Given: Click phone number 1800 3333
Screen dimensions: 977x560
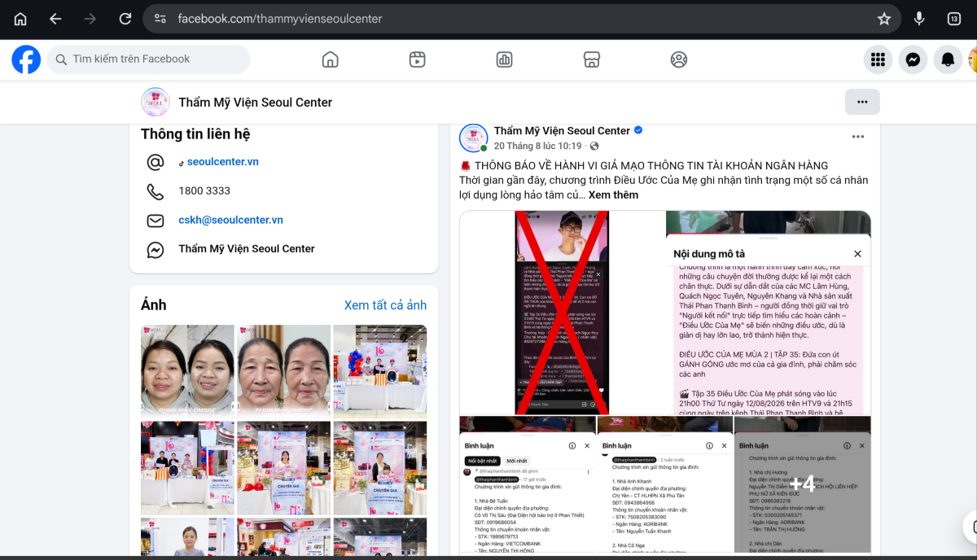Looking at the screenshot, I should (204, 190).
